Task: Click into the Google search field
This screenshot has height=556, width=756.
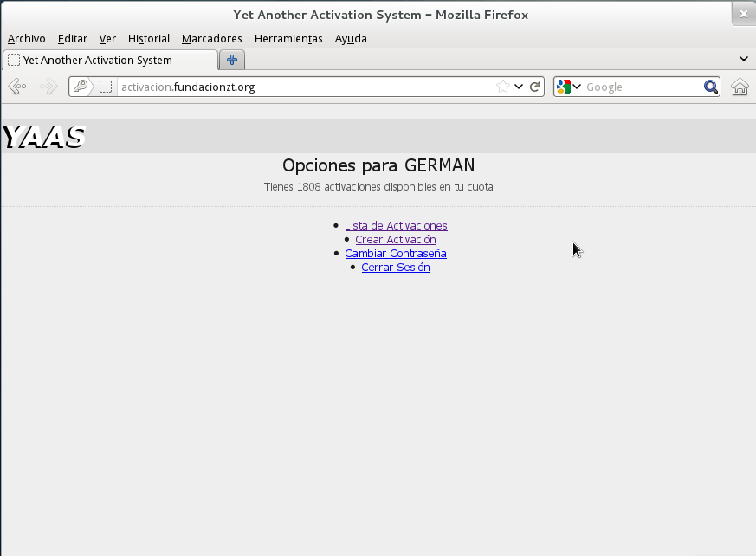Action: tap(641, 87)
